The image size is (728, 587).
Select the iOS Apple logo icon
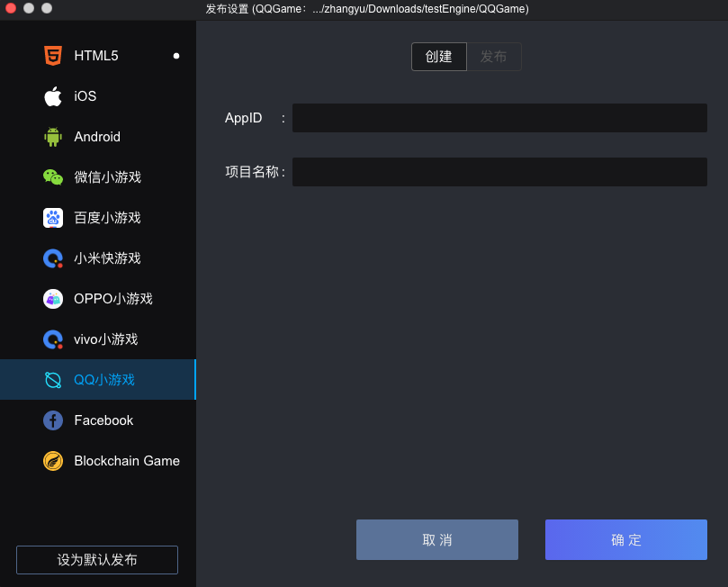[x=53, y=96]
